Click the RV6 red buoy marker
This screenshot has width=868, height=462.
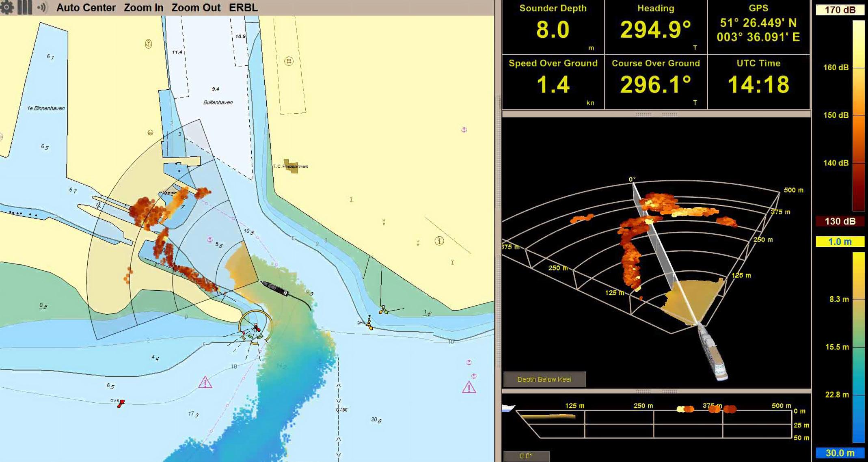coord(121,403)
